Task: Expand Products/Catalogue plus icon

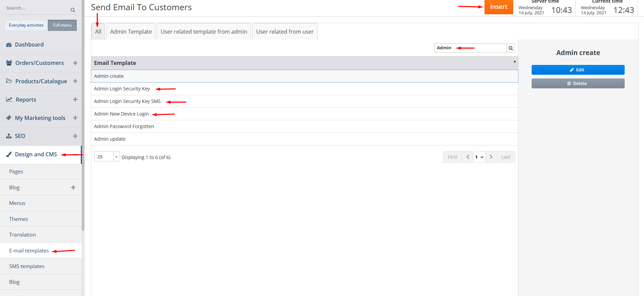Action: point(75,81)
